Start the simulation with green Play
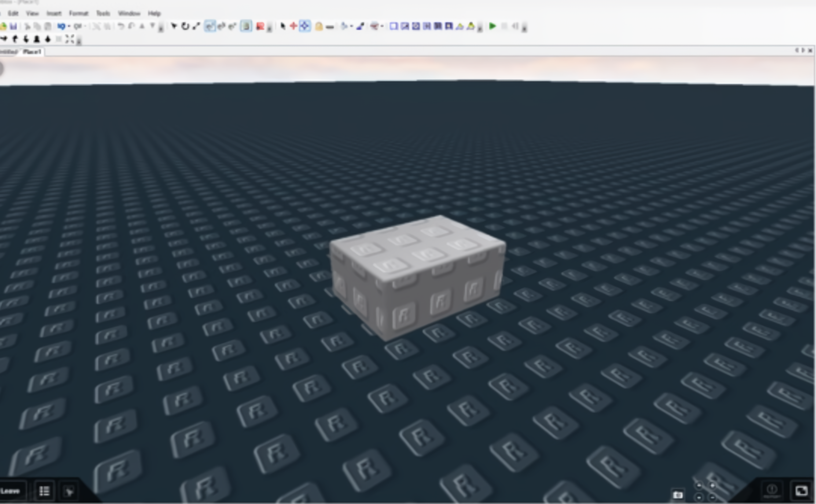Screen dimensions: 816x504 (493, 26)
